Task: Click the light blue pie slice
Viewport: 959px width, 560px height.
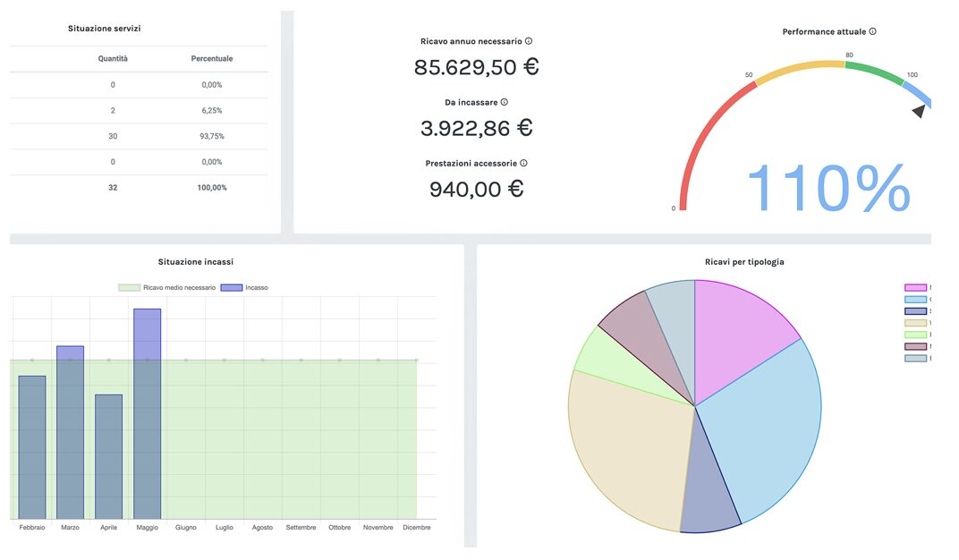Action: pos(769,420)
